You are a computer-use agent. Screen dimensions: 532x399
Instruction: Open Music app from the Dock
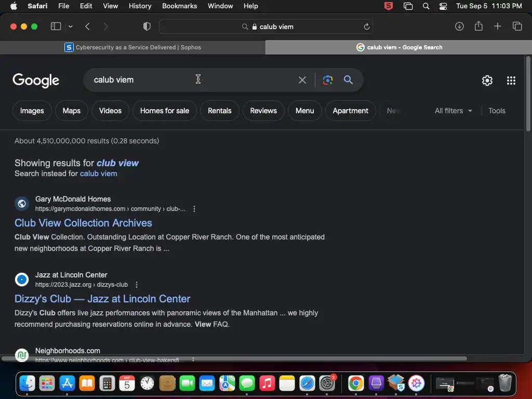268,383
